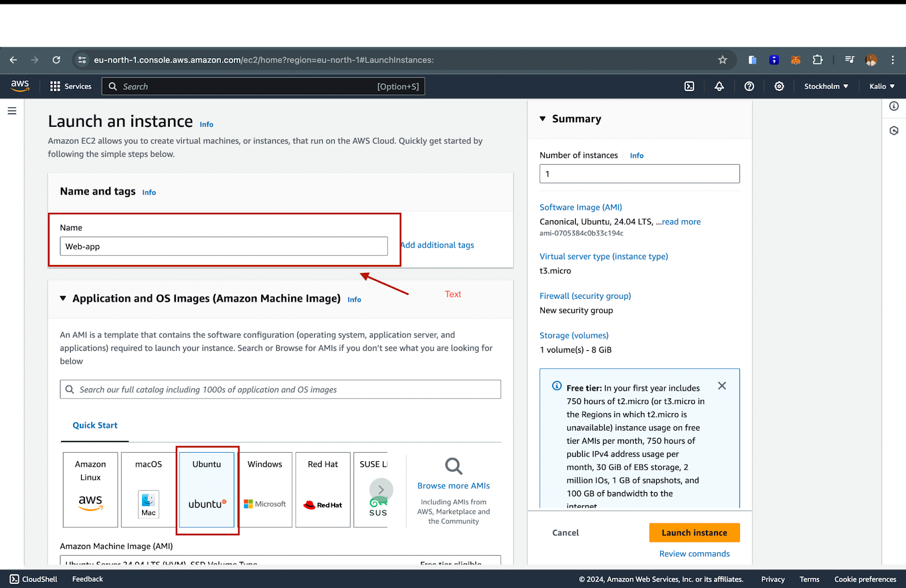906x588 pixels.
Task: Open Software Image (AMI) summary link
Action: tap(581, 208)
